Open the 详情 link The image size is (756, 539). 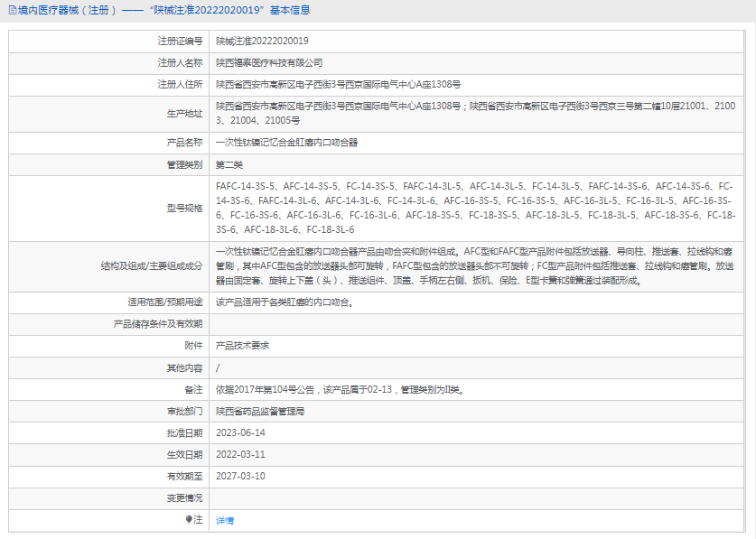[225, 521]
